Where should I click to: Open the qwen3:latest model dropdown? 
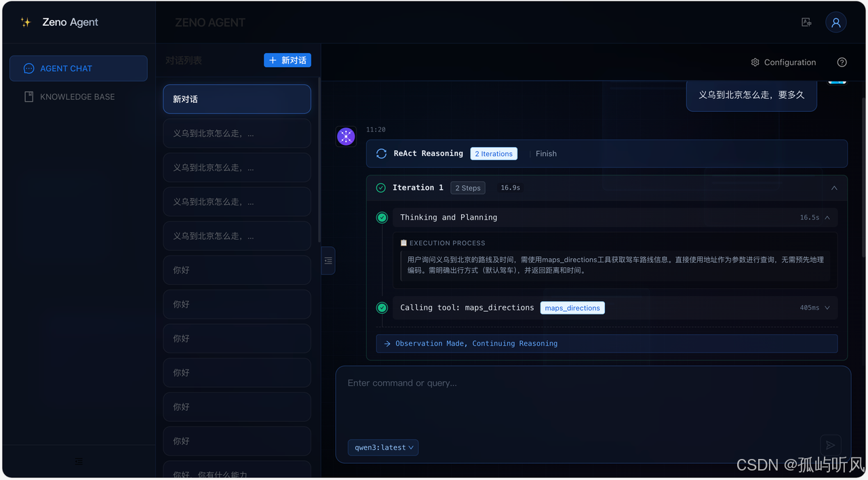[x=383, y=447]
